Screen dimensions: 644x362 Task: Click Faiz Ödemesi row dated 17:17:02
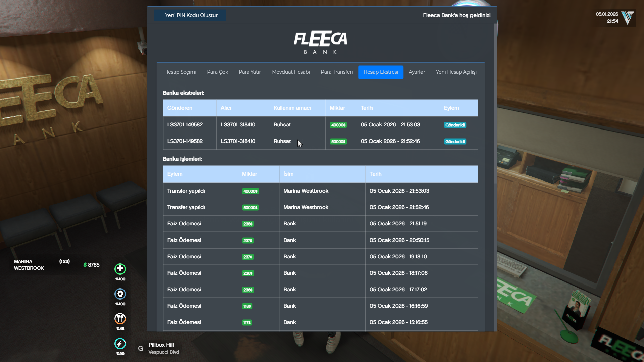click(320, 289)
